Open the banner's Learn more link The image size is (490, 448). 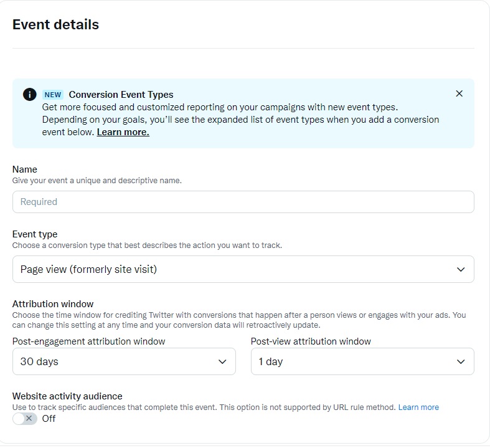click(123, 132)
